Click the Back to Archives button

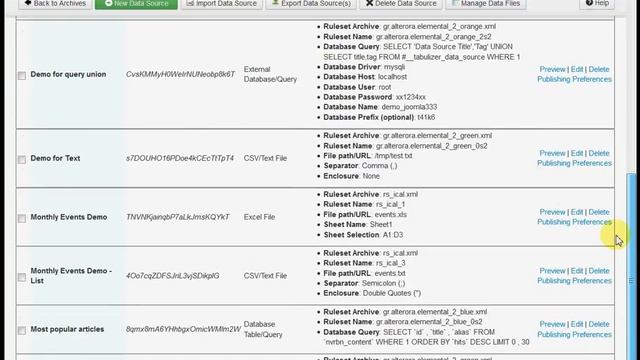pyautogui.click(x=55, y=4)
